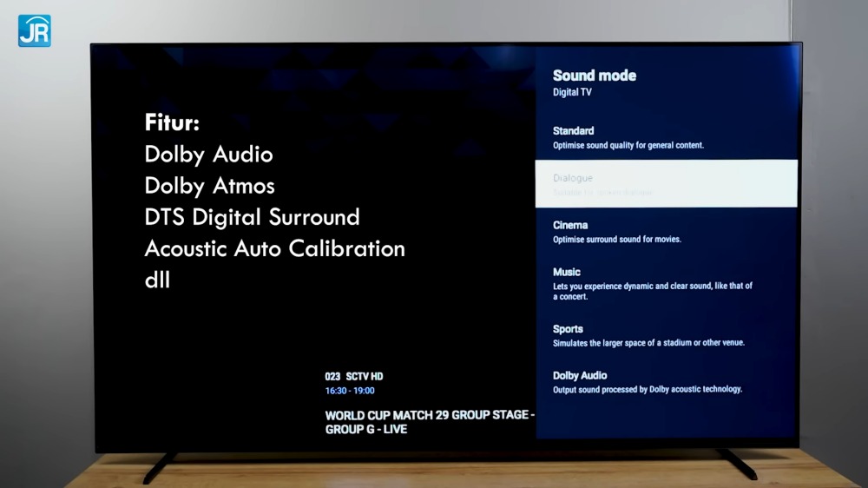This screenshot has height=488, width=868.
Task: Click 'Lets you experience dynamic and clear sound' description
Action: 653,291
